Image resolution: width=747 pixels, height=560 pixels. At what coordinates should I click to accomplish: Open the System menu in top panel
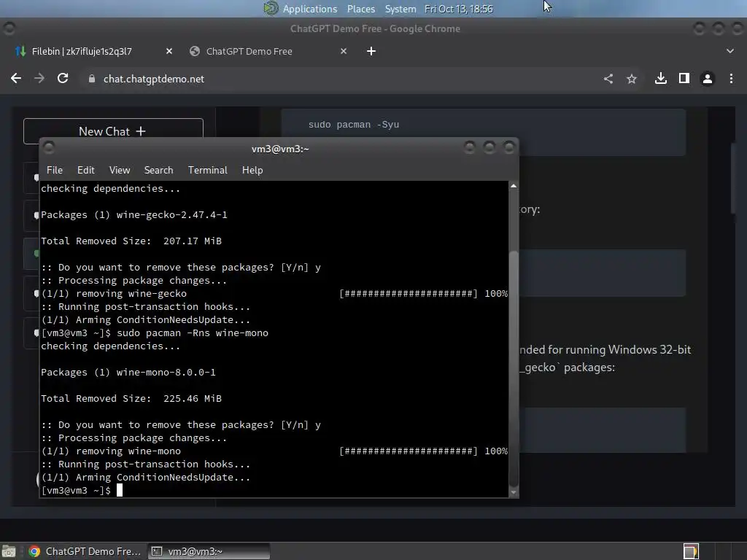400,9
